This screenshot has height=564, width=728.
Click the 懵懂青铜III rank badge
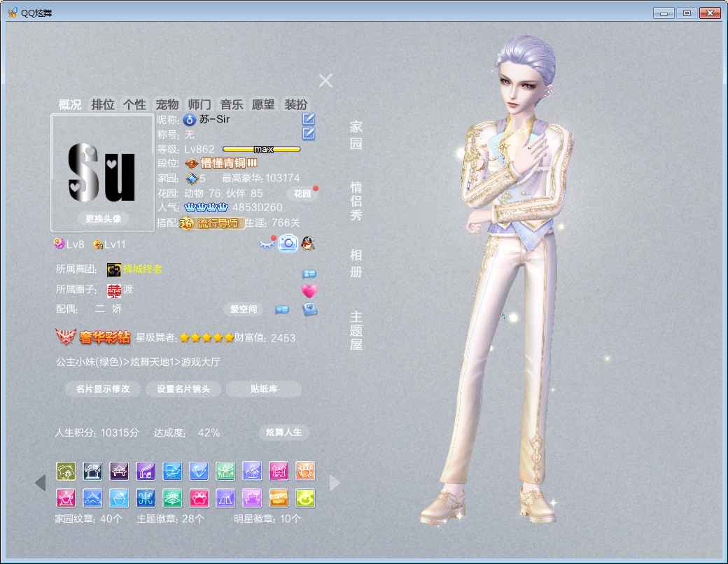click(221, 164)
